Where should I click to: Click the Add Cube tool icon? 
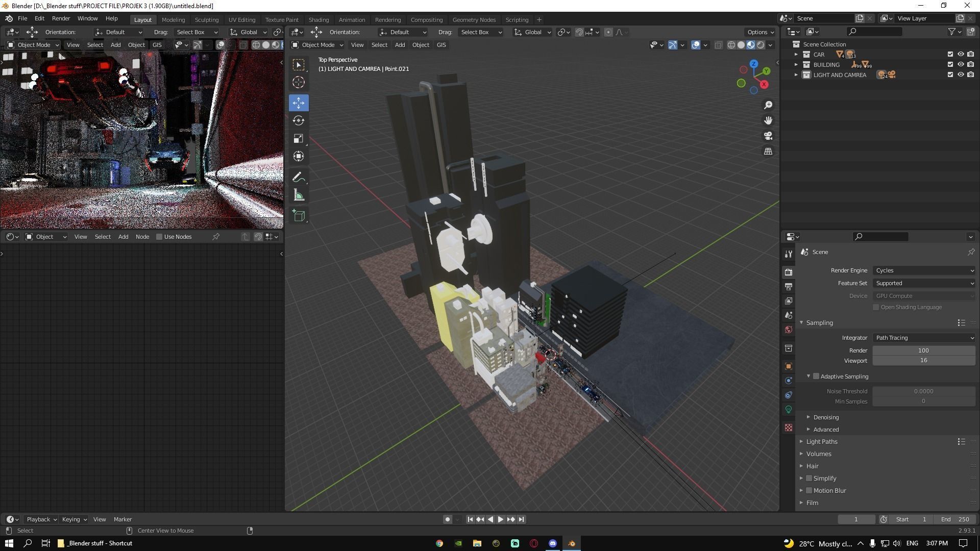(299, 216)
